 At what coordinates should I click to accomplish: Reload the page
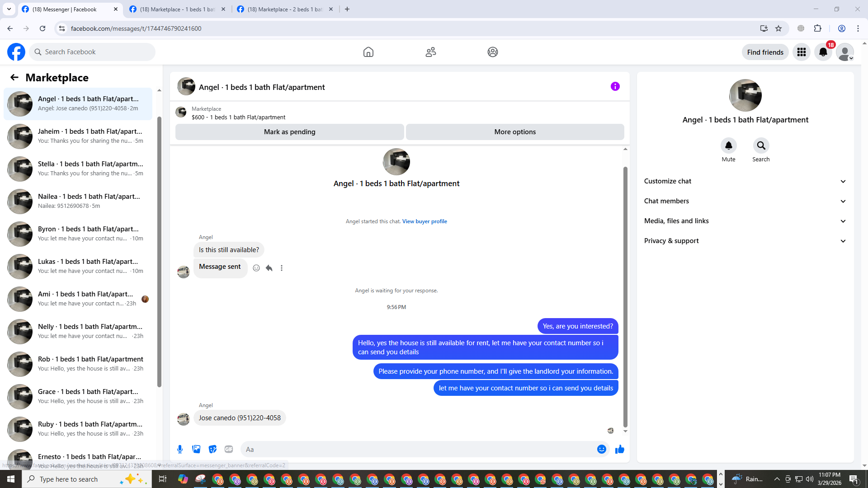point(42,28)
